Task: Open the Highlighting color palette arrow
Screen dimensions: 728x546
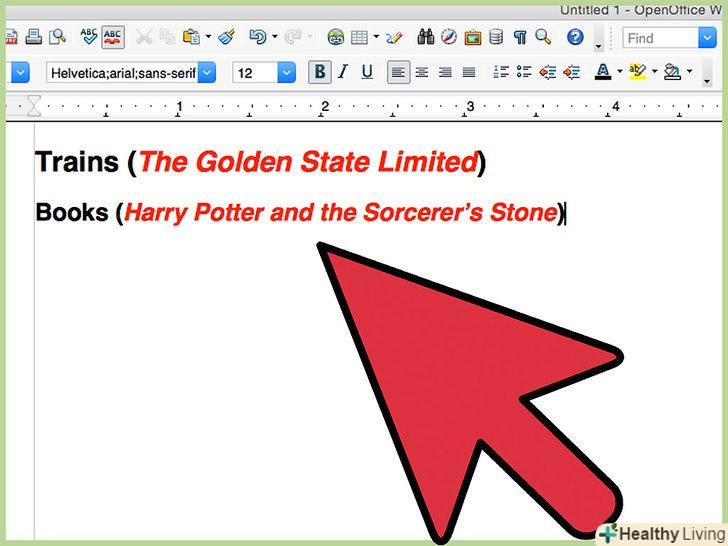Action: tap(655, 71)
